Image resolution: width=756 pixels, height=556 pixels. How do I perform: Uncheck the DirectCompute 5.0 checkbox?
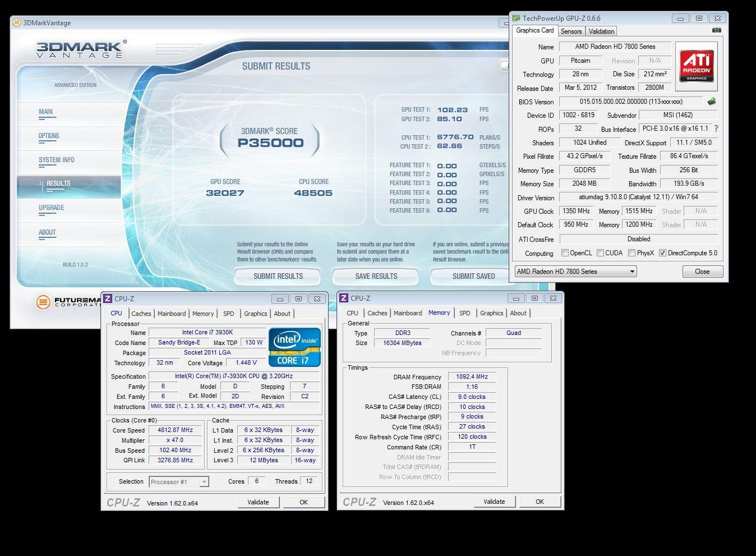point(662,253)
